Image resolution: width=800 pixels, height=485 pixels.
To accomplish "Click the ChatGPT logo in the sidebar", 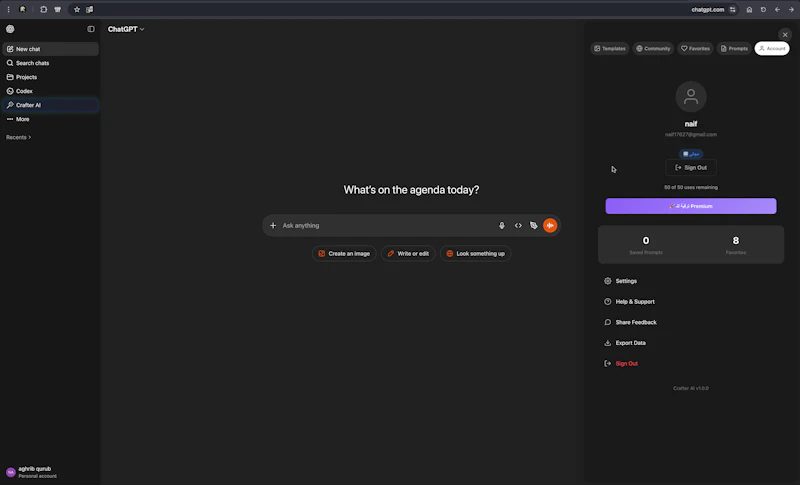I will [10, 29].
